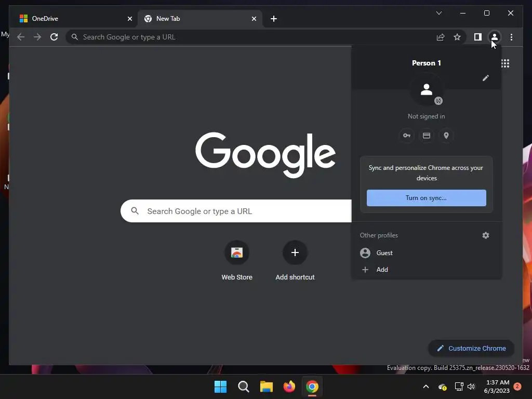The width and height of the screenshot is (532, 399).
Task: Click Chrome icon in taskbar
Action: point(312,387)
